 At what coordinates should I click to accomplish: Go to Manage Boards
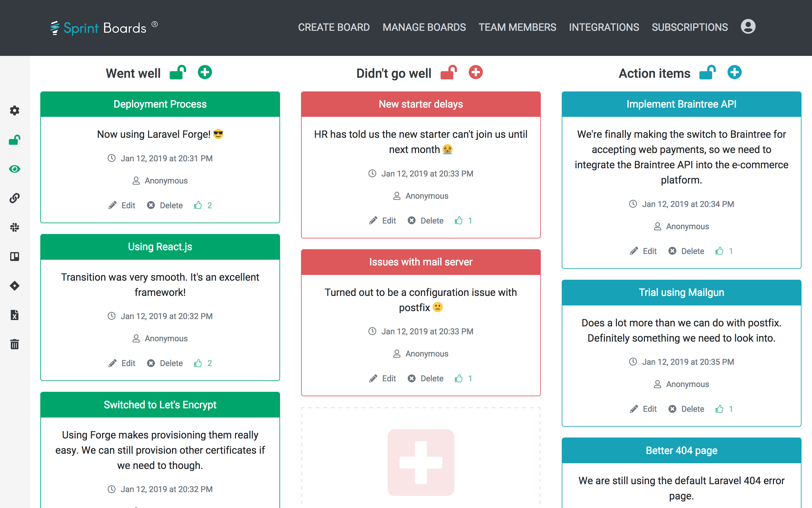[424, 27]
